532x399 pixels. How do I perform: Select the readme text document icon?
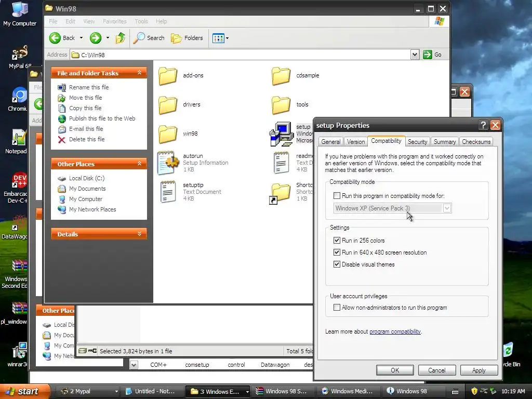coord(281,163)
